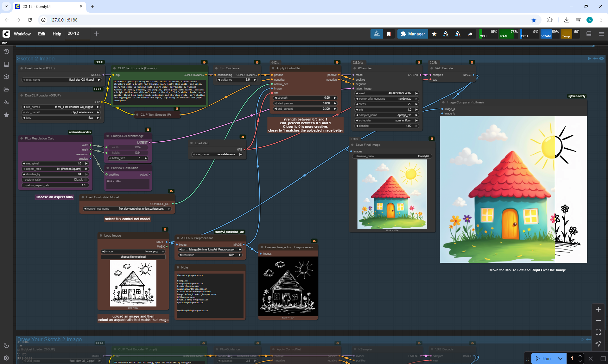Open the workflows folder sidebar icon

(6, 89)
